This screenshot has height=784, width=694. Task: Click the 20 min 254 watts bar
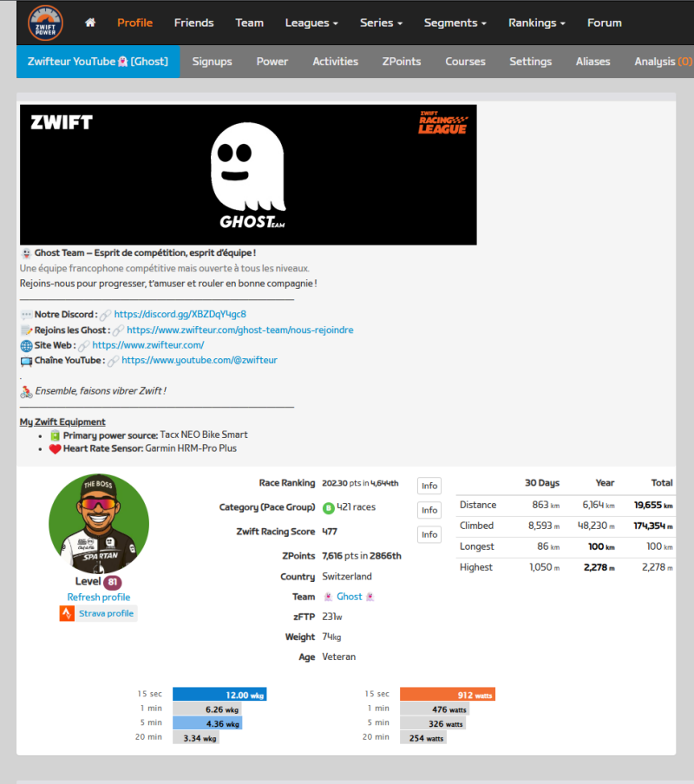tap(423, 737)
